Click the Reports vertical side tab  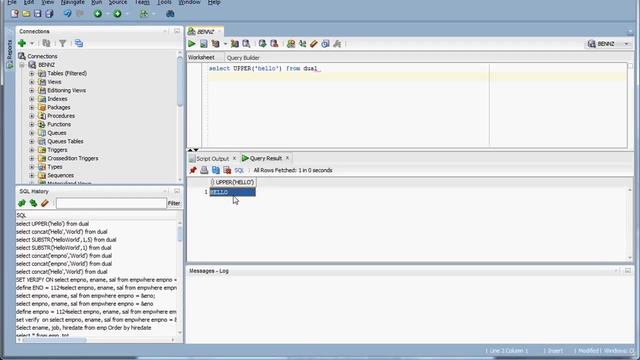tap(10, 53)
